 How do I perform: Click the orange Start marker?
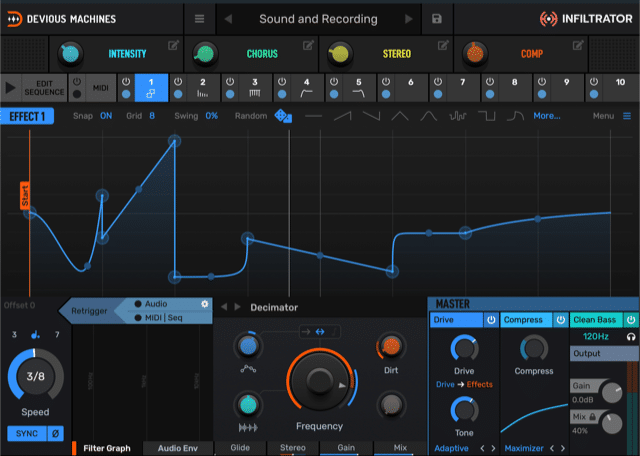25,196
